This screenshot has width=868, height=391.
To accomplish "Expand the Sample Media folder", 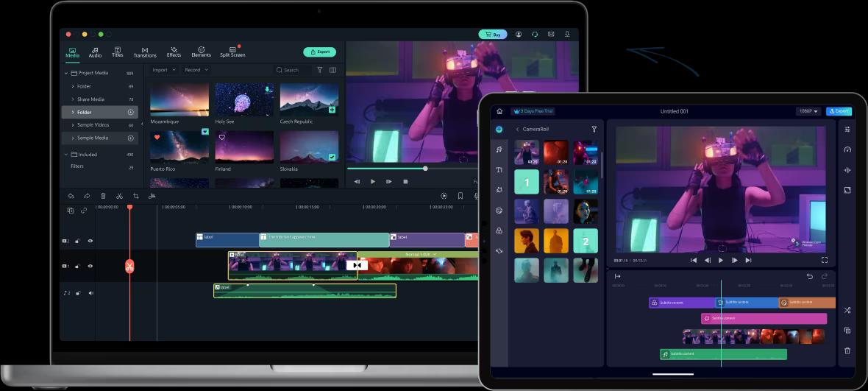I will (73, 138).
